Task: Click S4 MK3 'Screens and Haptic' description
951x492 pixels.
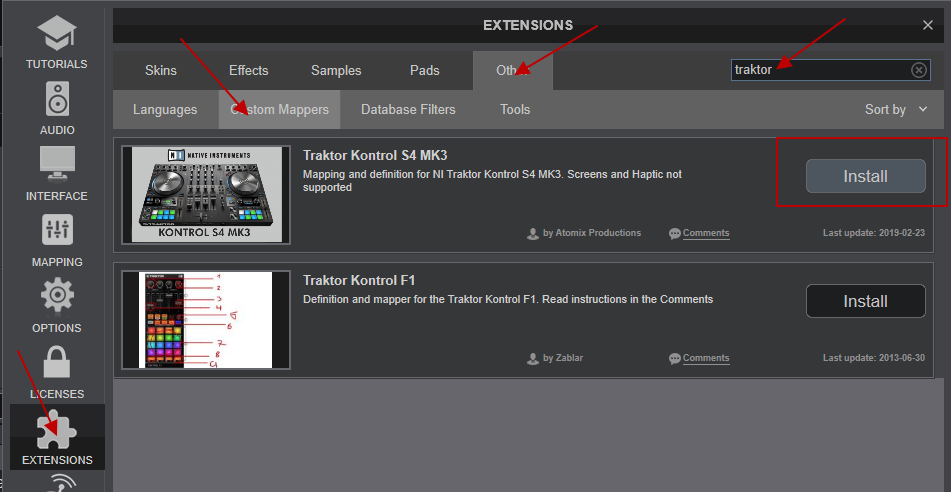Action: (492, 181)
